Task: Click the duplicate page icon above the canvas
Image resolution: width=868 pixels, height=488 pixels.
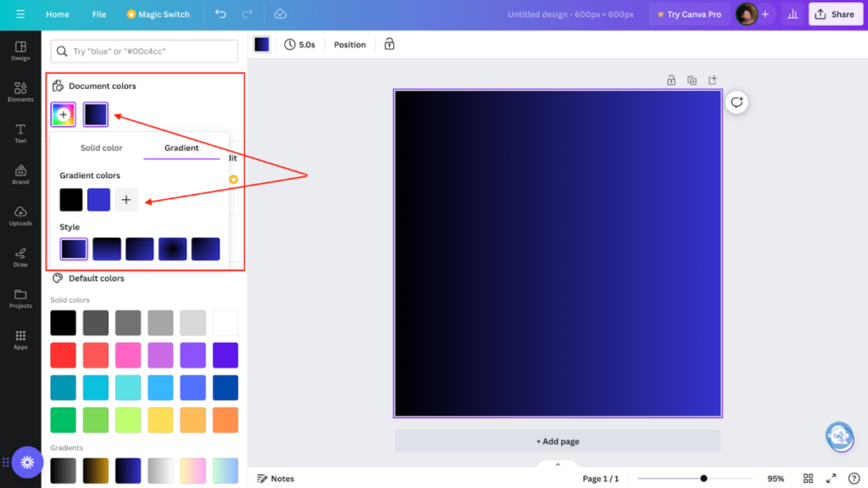Action: [x=692, y=80]
